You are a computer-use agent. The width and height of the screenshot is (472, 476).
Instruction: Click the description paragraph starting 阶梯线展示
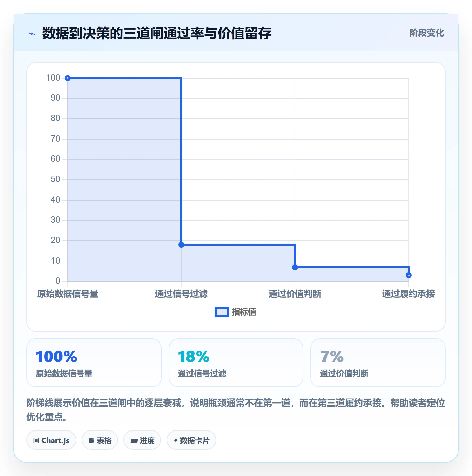tap(236, 410)
